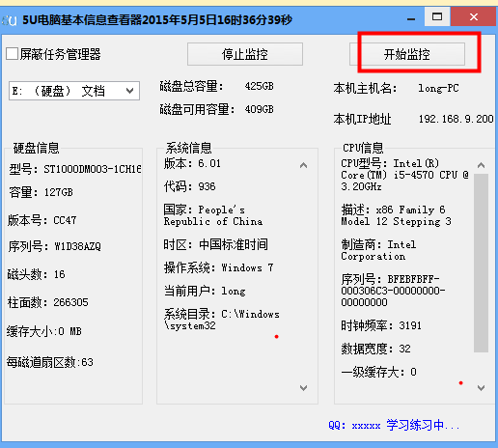Click the 版本号: CC47 entry
The image size is (498, 448).
click(x=42, y=220)
